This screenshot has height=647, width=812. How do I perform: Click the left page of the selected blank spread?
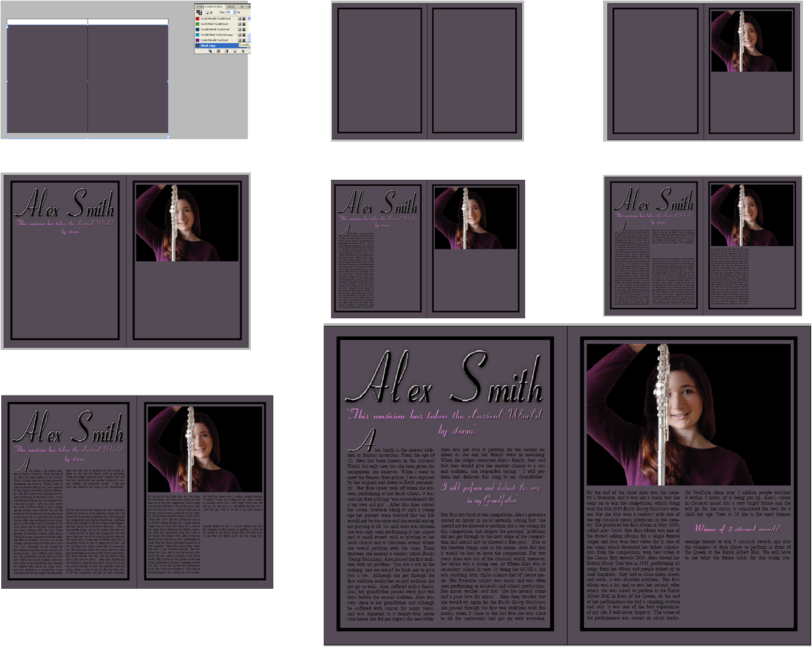click(x=47, y=79)
